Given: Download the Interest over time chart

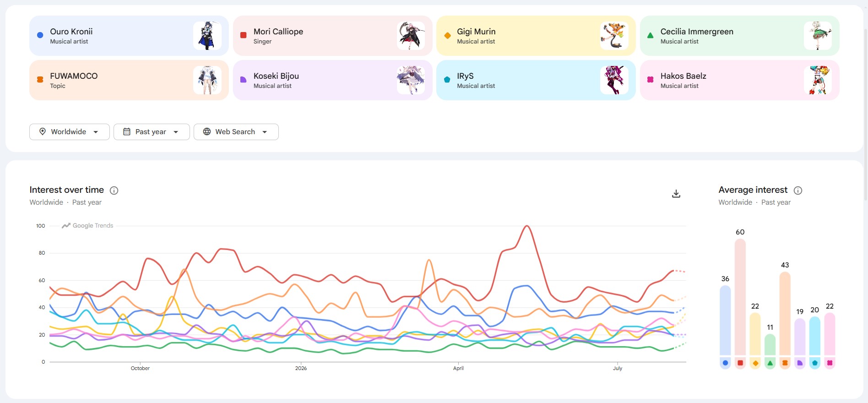Looking at the screenshot, I should 676,194.
